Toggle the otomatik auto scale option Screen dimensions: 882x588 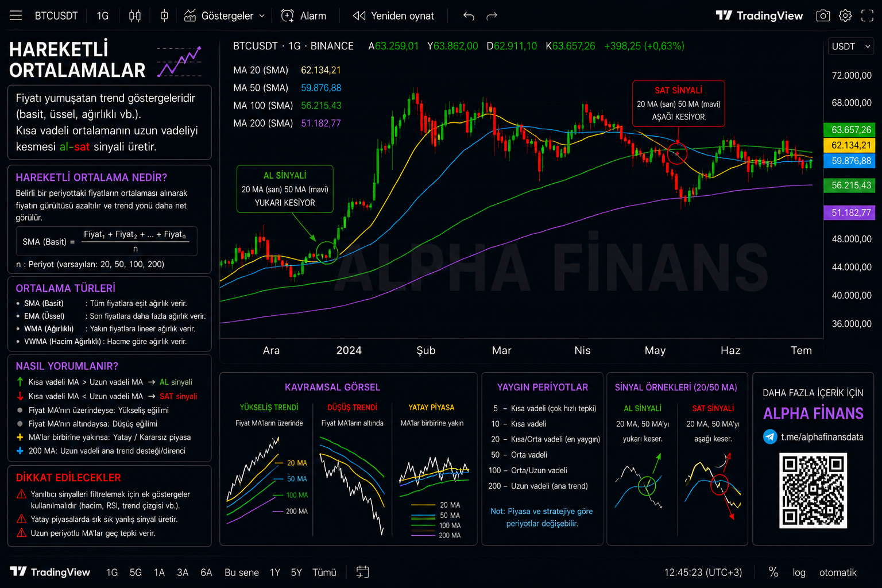pyautogui.click(x=838, y=572)
